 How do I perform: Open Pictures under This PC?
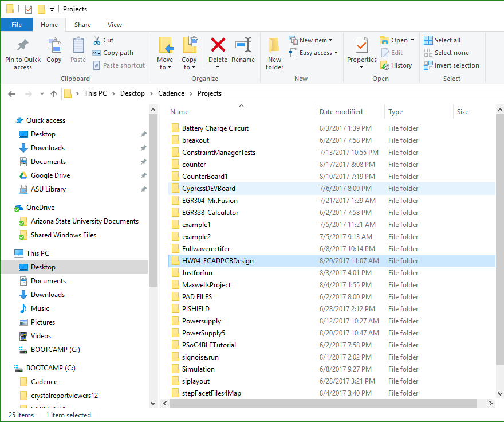click(43, 322)
